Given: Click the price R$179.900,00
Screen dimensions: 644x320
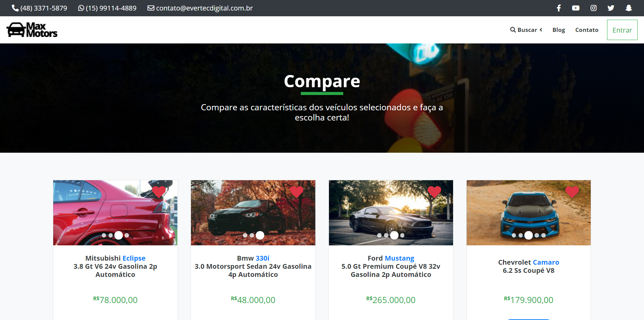Looking at the screenshot, I should tap(528, 300).
